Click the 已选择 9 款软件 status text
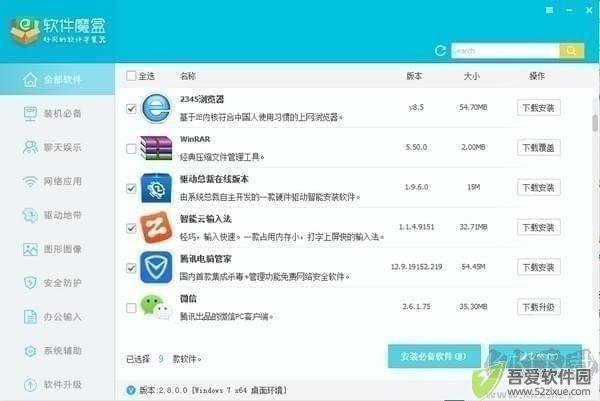The height and width of the screenshot is (401, 600). click(x=163, y=359)
